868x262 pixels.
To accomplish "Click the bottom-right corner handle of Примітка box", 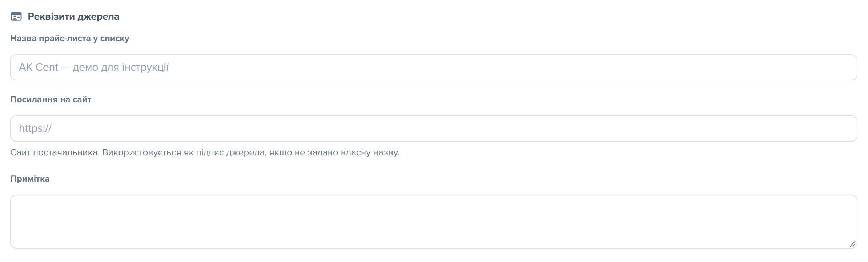I will 852,244.
